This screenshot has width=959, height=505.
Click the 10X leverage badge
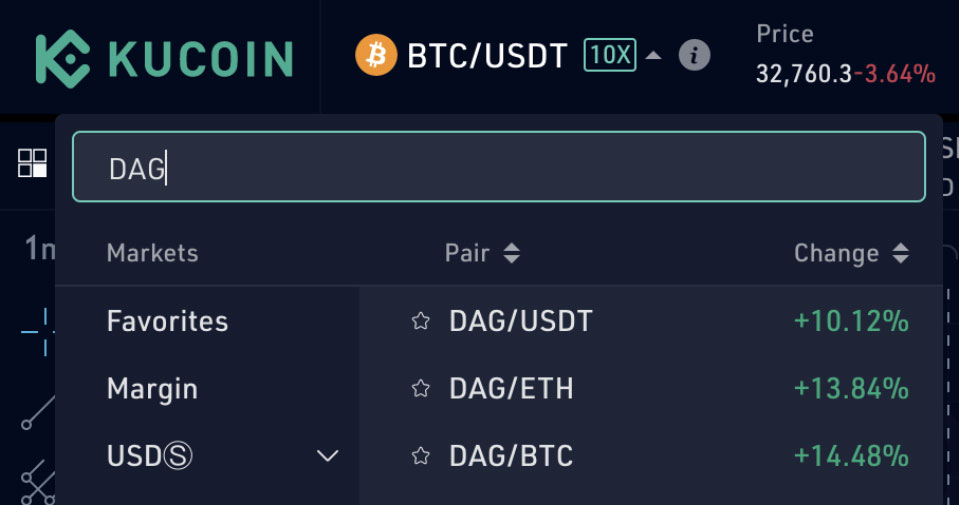609,55
